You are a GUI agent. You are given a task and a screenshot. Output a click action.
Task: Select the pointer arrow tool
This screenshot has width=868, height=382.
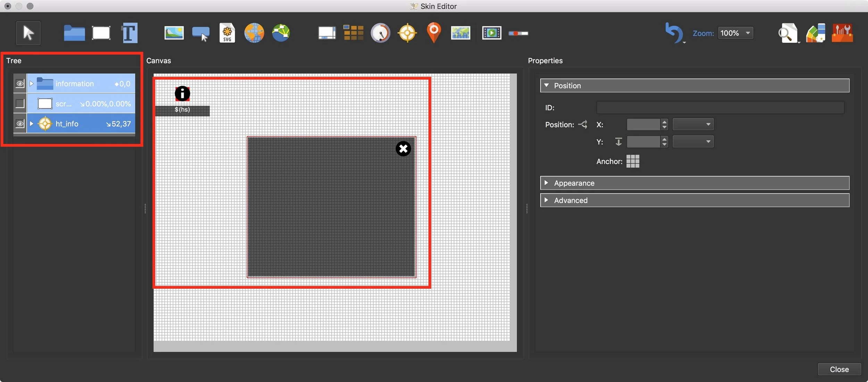(x=28, y=33)
